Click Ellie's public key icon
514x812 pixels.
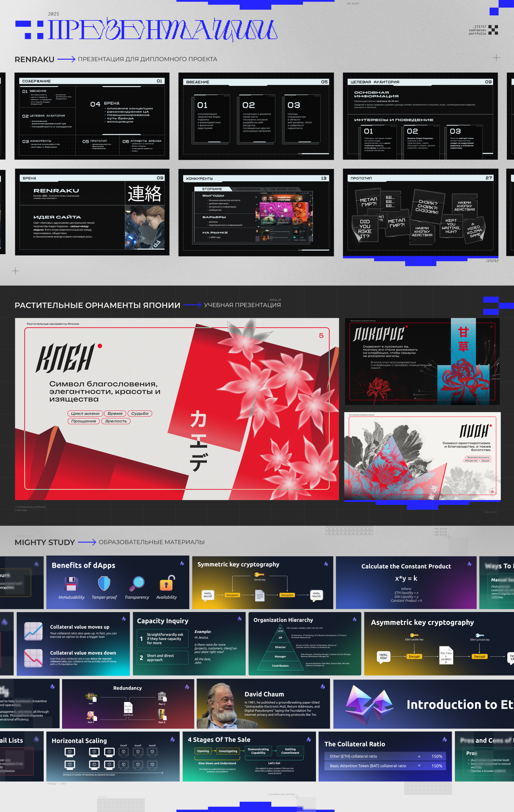(x=414, y=635)
